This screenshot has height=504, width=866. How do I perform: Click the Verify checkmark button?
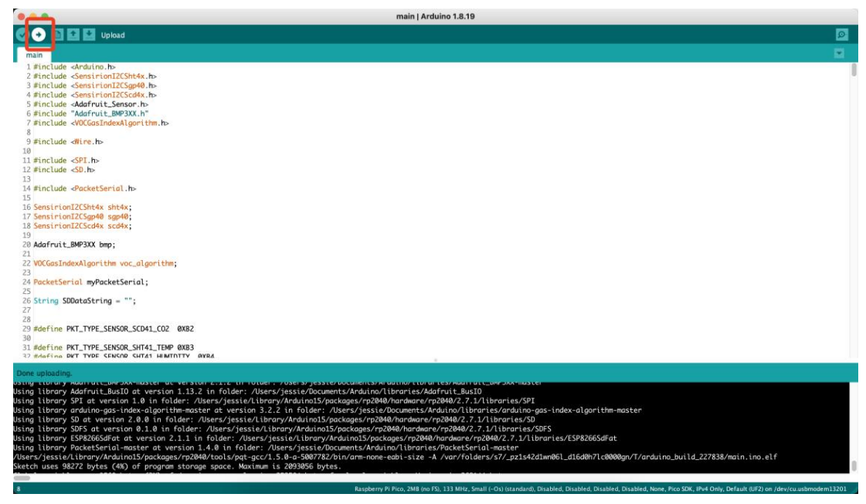pos(20,35)
